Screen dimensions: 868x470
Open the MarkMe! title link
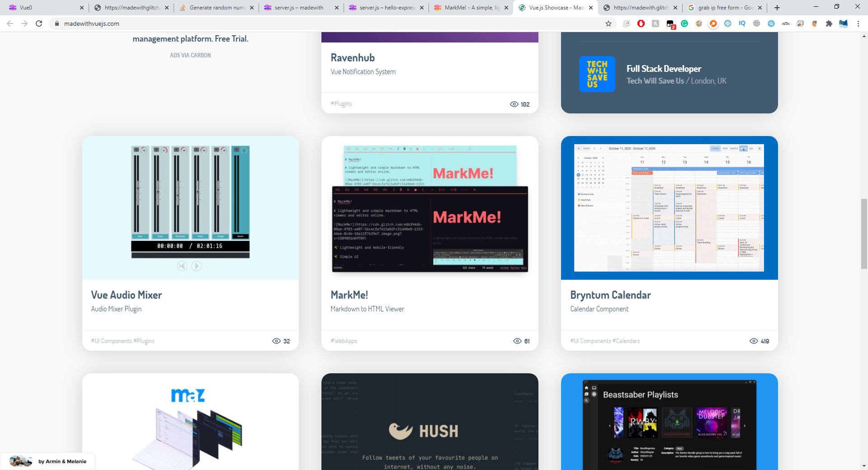click(x=349, y=295)
